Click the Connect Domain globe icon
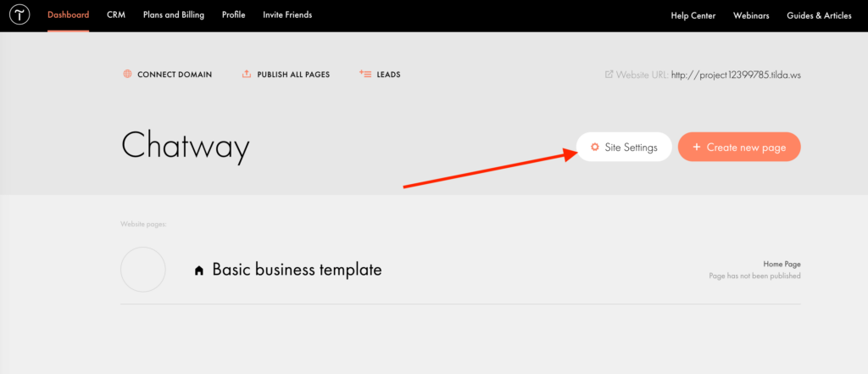 coord(127,74)
